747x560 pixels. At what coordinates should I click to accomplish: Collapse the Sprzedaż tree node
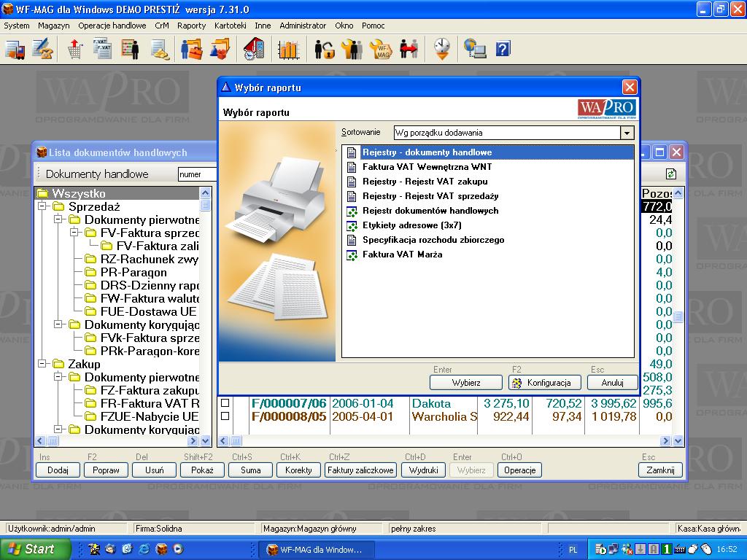(x=43, y=207)
